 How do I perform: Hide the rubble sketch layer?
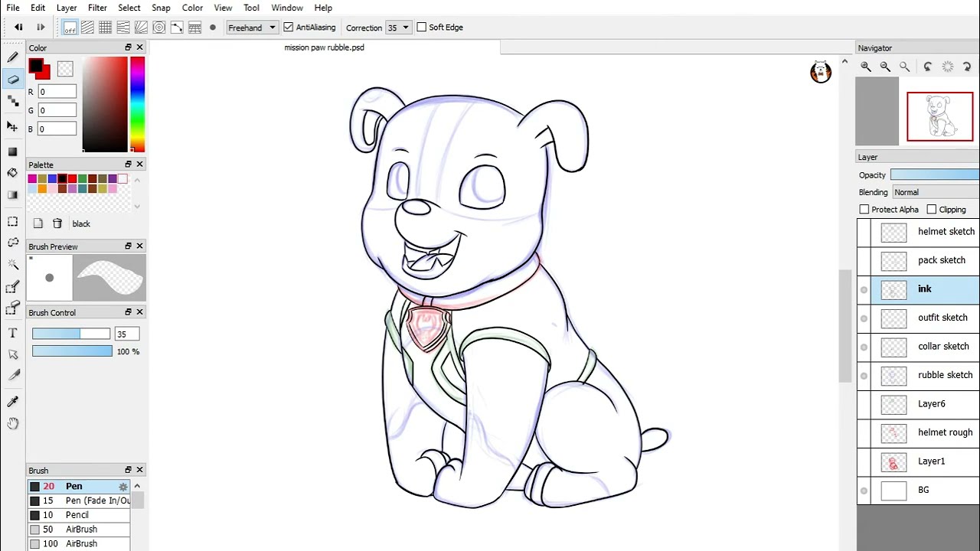pos(864,376)
